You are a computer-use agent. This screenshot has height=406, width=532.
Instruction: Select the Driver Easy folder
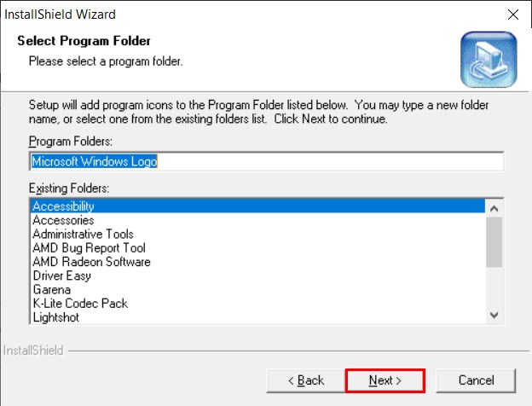pyautogui.click(x=257, y=276)
